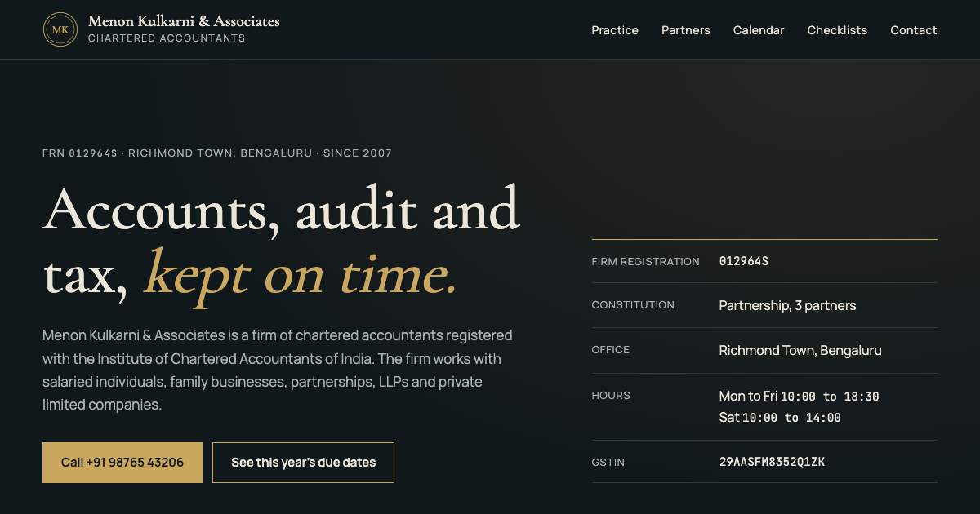The image size is (980, 514).
Task: Open the Calendar nav link
Action: 759,30
